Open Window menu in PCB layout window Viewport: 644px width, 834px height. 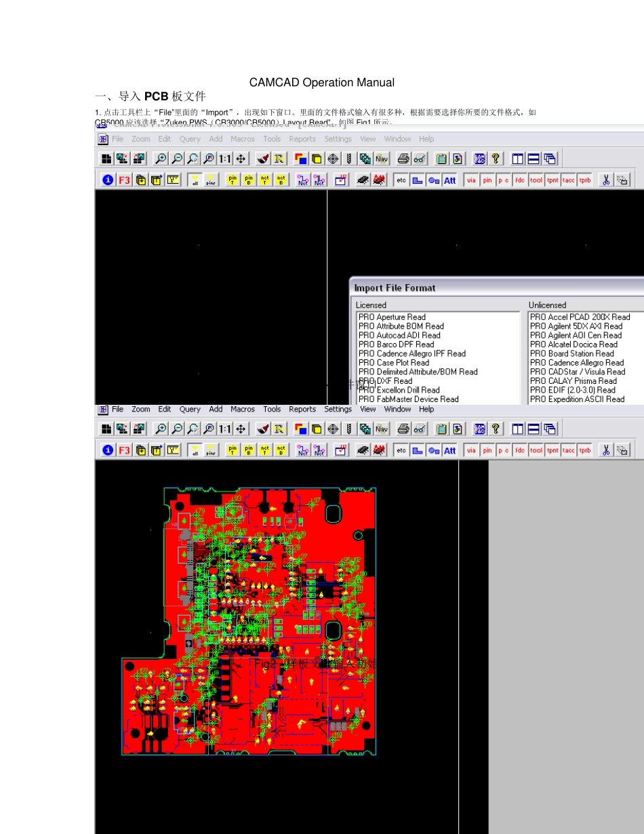click(397, 409)
